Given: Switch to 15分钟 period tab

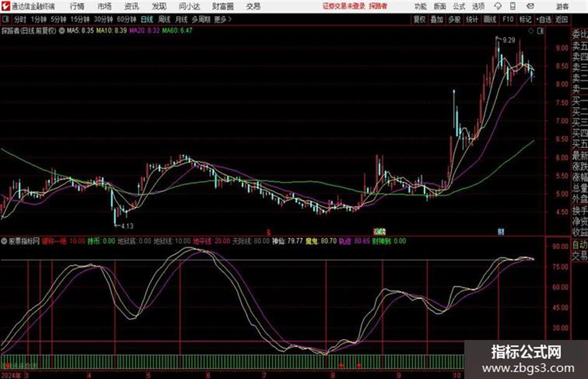Looking at the screenshot, I should coord(80,19).
